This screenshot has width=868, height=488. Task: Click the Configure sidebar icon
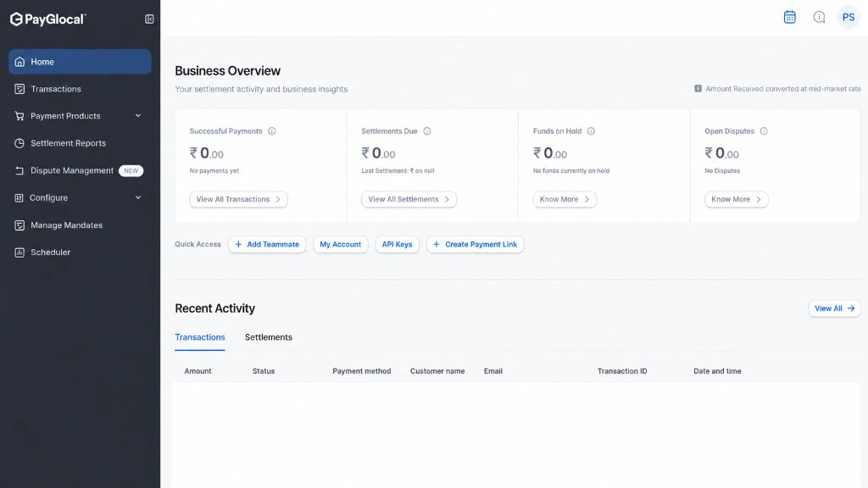[x=19, y=198]
